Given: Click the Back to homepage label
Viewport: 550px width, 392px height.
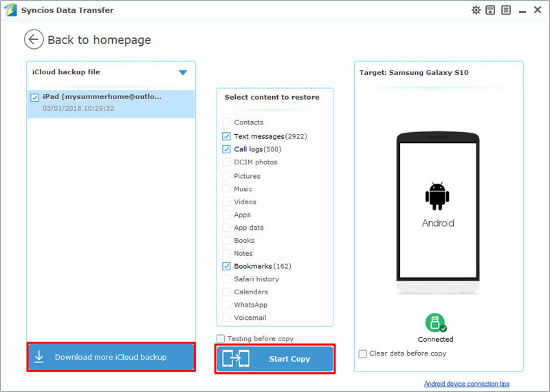Looking at the screenshot, I should point(99,40).
